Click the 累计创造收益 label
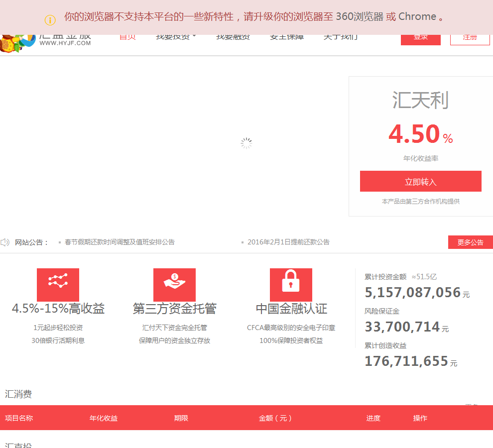The height and width of the screenshot is (448, 493). click(385, 345)
